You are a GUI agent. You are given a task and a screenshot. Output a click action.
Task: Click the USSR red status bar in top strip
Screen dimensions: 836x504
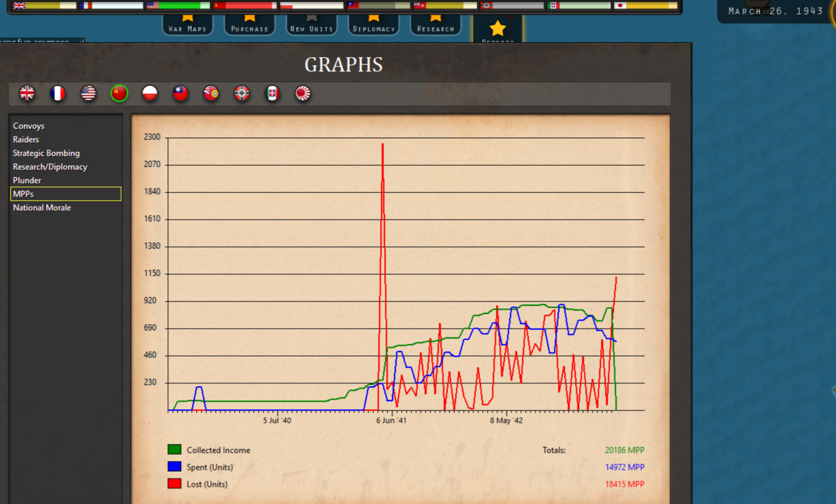(x=245, y=5)
